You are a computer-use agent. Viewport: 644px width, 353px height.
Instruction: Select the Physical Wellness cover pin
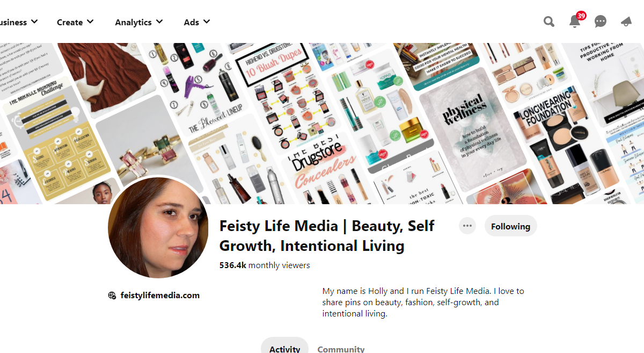coord(472,129)
